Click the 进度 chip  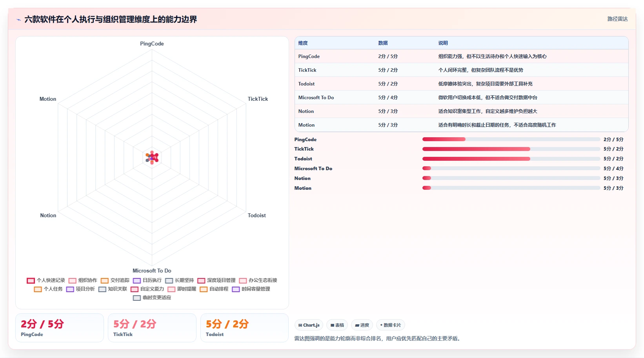click(362, 325)
